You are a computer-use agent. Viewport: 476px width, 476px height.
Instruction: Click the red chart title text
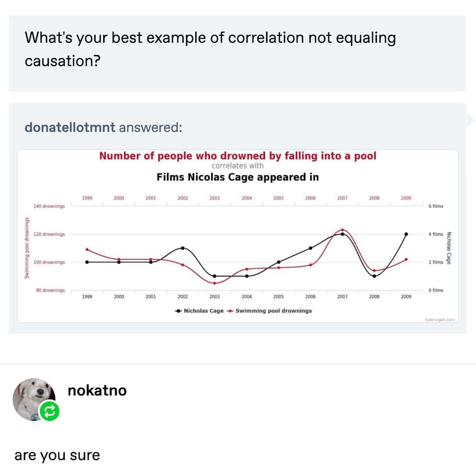tap(238, 156)
